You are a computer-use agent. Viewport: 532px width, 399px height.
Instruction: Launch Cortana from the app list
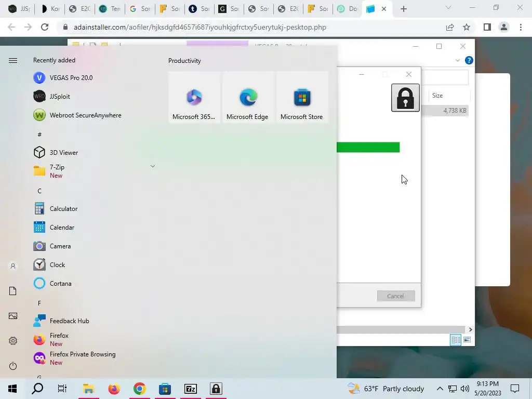(x=52, y=283)
